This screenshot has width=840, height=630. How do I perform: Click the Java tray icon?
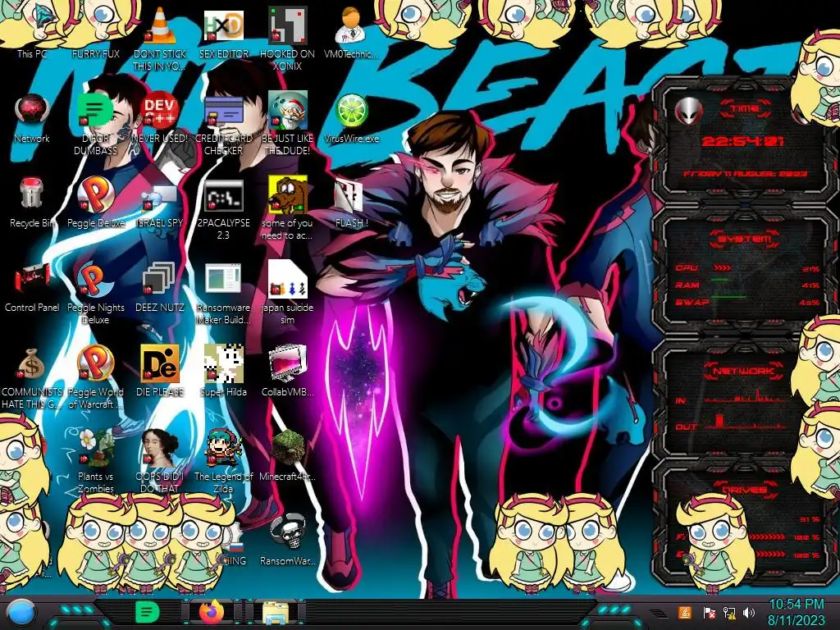(x=685, y=612)
